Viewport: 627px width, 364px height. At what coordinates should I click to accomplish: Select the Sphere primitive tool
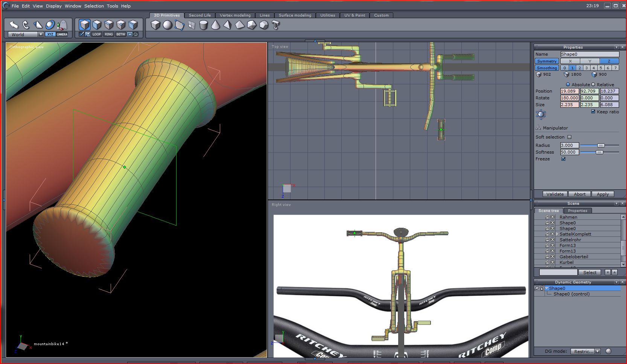tap(167, 25)
